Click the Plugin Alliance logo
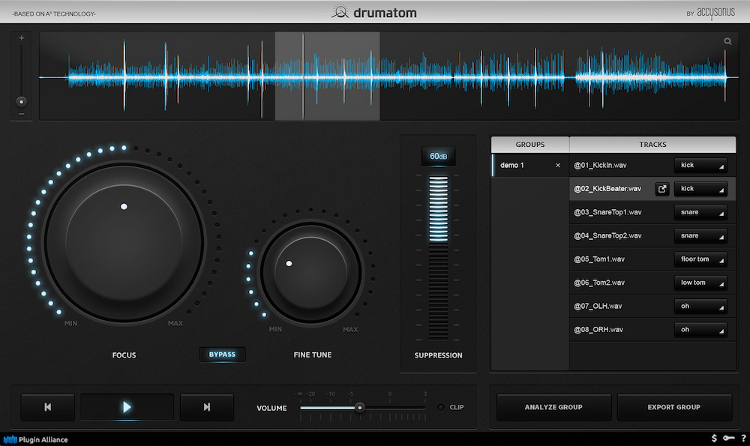Image resolution: width=750 pixels, height=446 pixels. (36, 439)
